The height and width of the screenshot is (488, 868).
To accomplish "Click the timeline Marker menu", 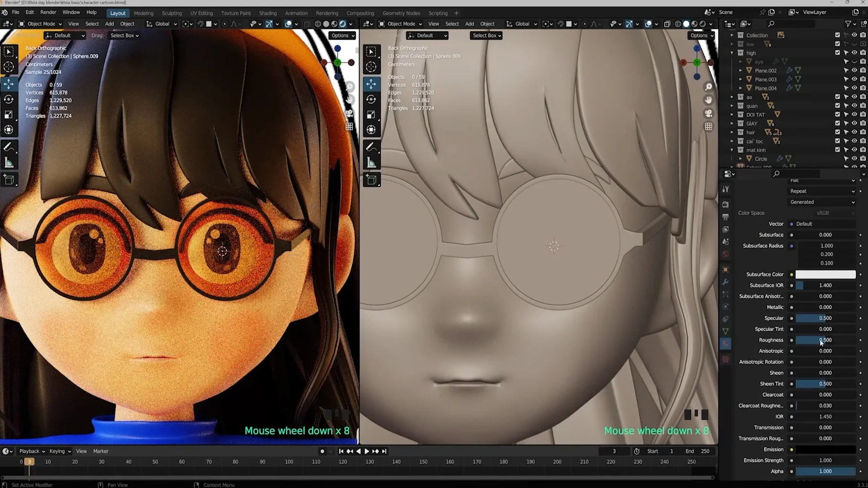I will click(100, 451).
